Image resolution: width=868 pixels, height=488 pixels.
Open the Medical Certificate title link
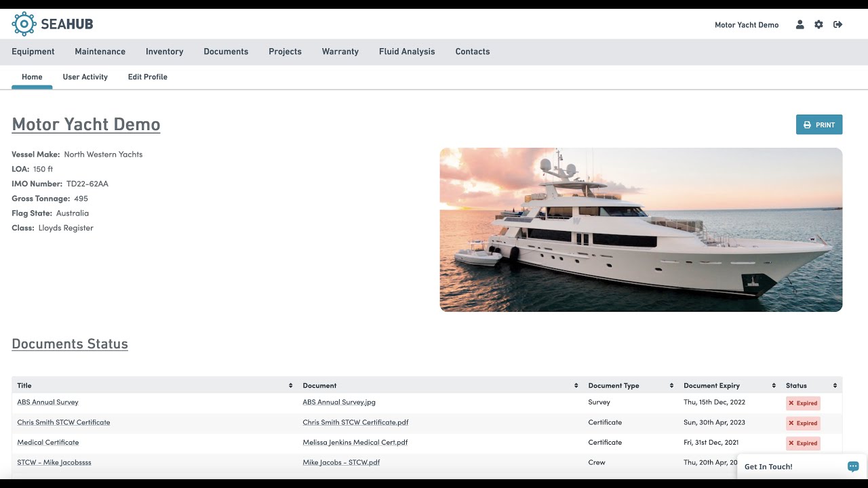(48, 443)
